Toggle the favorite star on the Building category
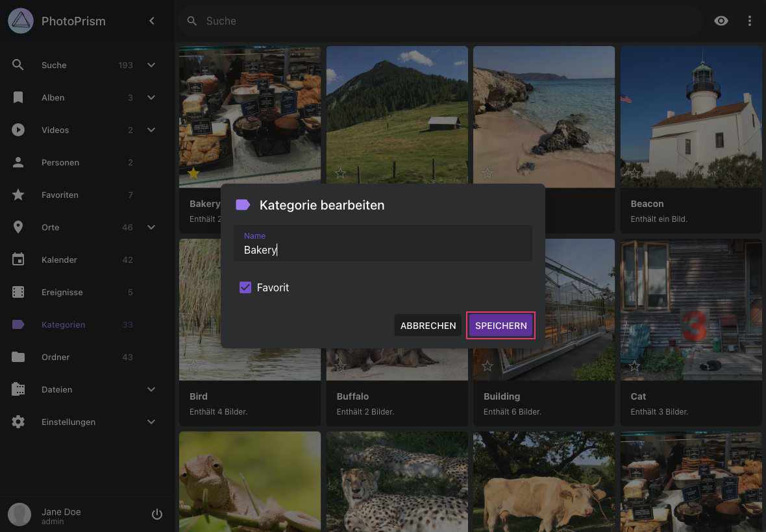Image resolution: width=766 pixels, height=532 pixels. click(488, 365)
